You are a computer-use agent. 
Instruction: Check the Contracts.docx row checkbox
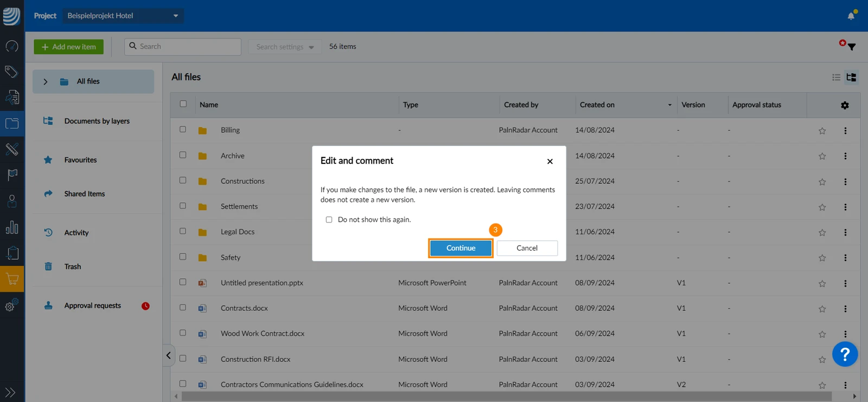[x=183, y=308]
